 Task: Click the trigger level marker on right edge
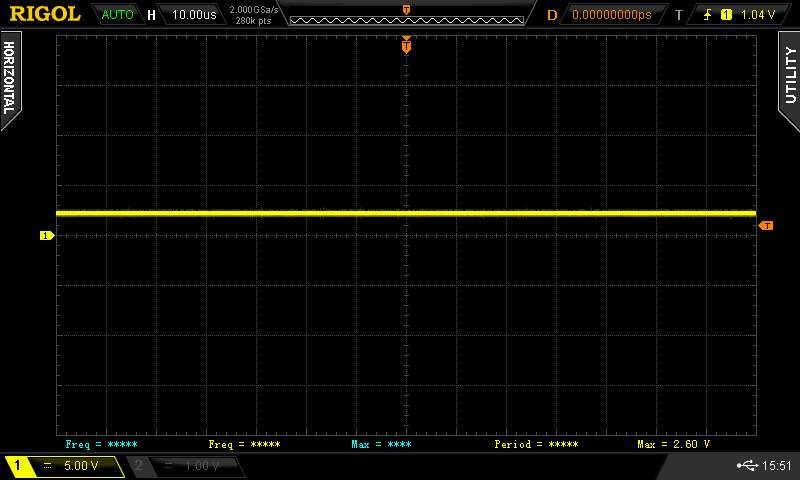pos(766,226)
